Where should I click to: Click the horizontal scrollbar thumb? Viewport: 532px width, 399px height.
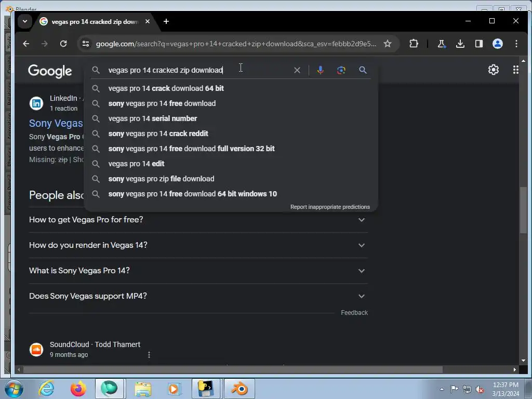[233, 369]
